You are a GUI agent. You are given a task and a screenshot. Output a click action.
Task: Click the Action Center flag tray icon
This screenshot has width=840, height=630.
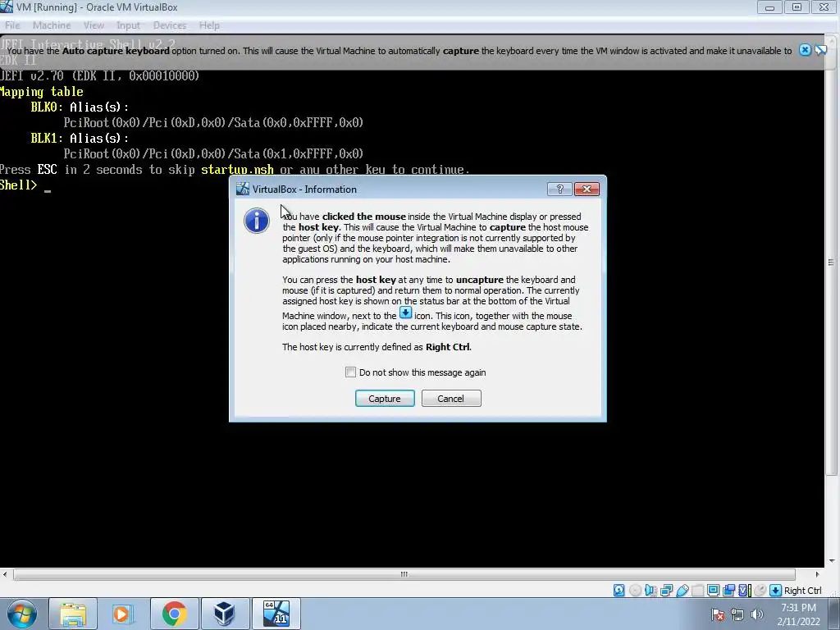(719, 614)
